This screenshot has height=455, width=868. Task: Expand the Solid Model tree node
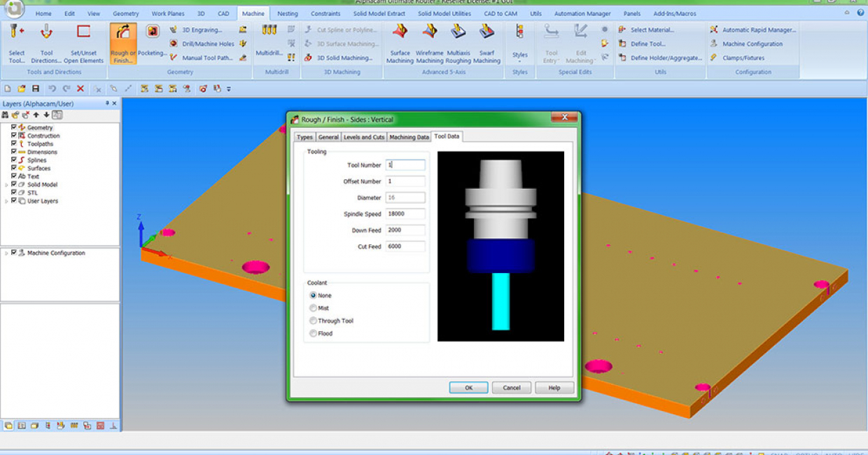pyautogui.click(x=6, y=185)
